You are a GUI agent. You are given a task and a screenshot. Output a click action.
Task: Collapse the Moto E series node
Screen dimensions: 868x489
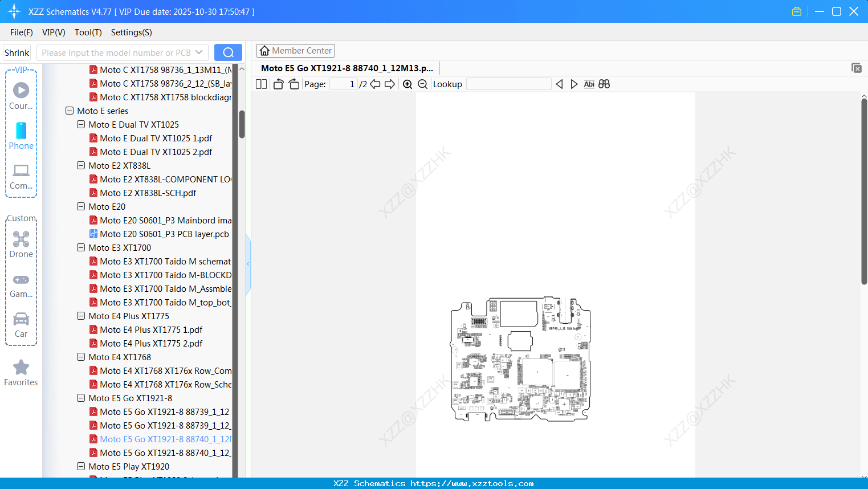(x=70, y=111)
